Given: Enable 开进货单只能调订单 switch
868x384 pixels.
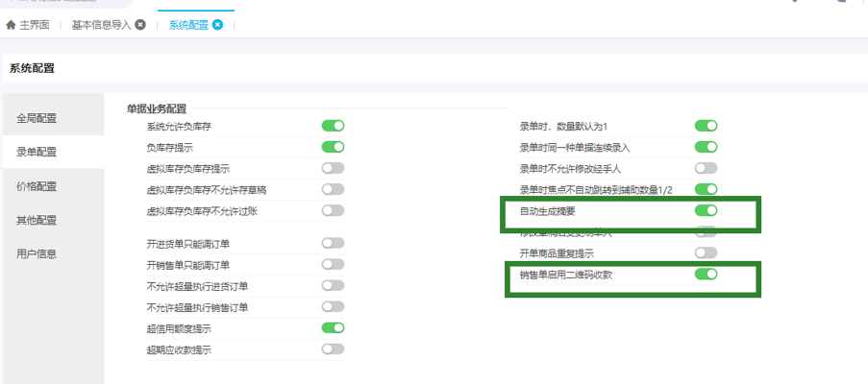Looking at the screenshot, I should pyautogui.click(x=333, y=244).
